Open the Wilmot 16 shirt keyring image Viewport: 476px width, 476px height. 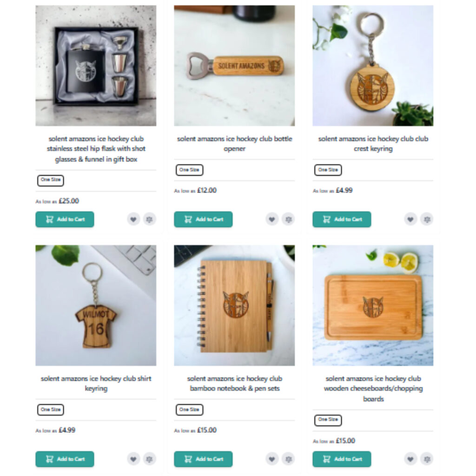pos(96,305)
